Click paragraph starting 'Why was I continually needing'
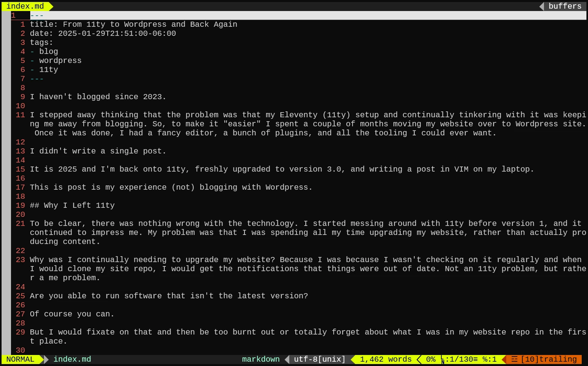The width and height of the screenshot is (588, 366). 308,269
